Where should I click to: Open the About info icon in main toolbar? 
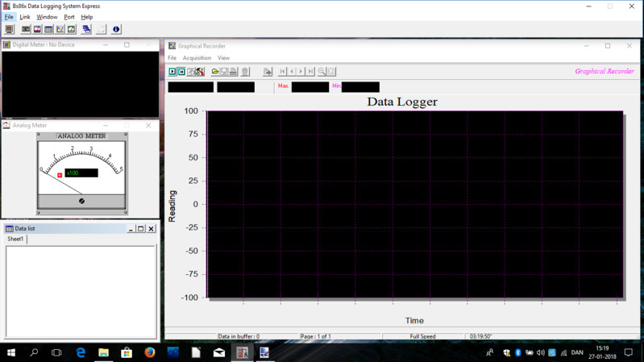pyautogui.click(x=116, y=29)
